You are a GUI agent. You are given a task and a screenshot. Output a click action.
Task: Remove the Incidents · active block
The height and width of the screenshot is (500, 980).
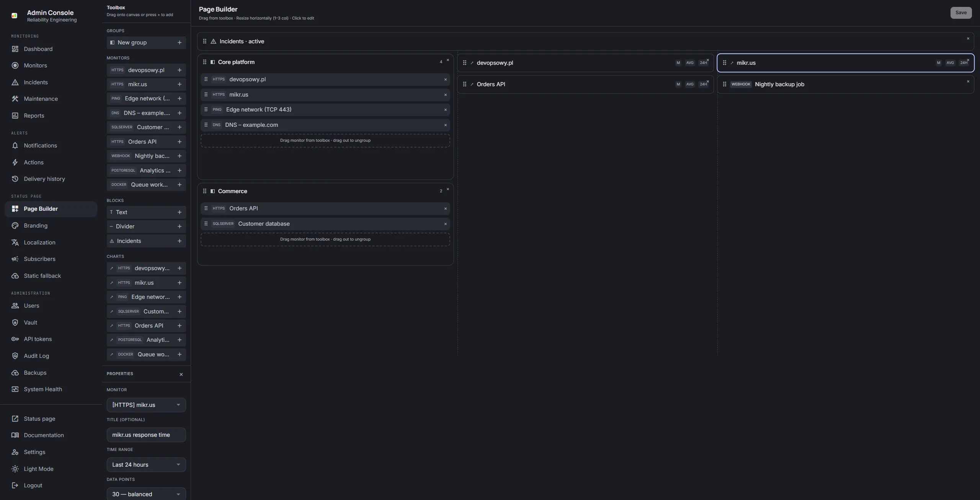pyautogui.click(x=968, y=38)
